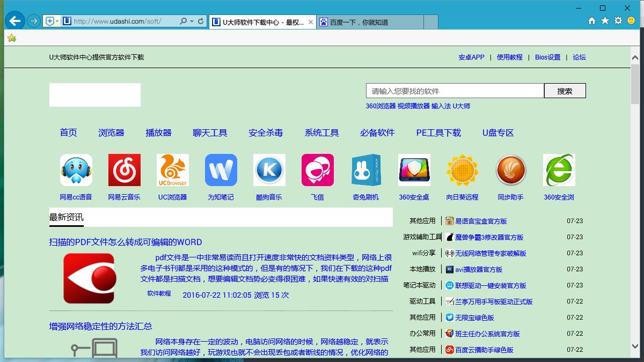Expand the security shield dropdown in address bar
Screen dimensions: 644x362
click(x=57, y=21)
